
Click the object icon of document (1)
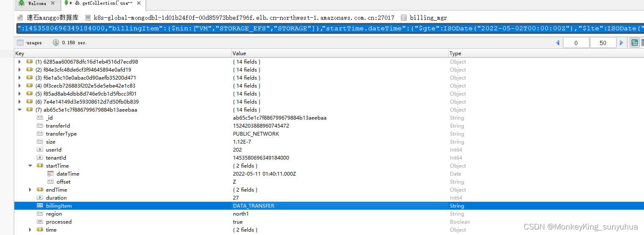(x=29, y=61)
